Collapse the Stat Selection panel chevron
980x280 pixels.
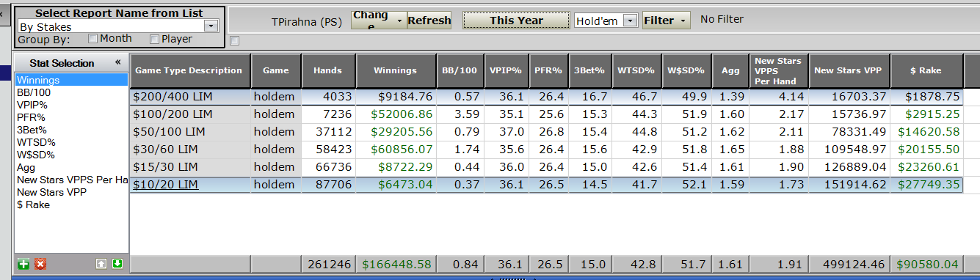[x=117, y=62]
